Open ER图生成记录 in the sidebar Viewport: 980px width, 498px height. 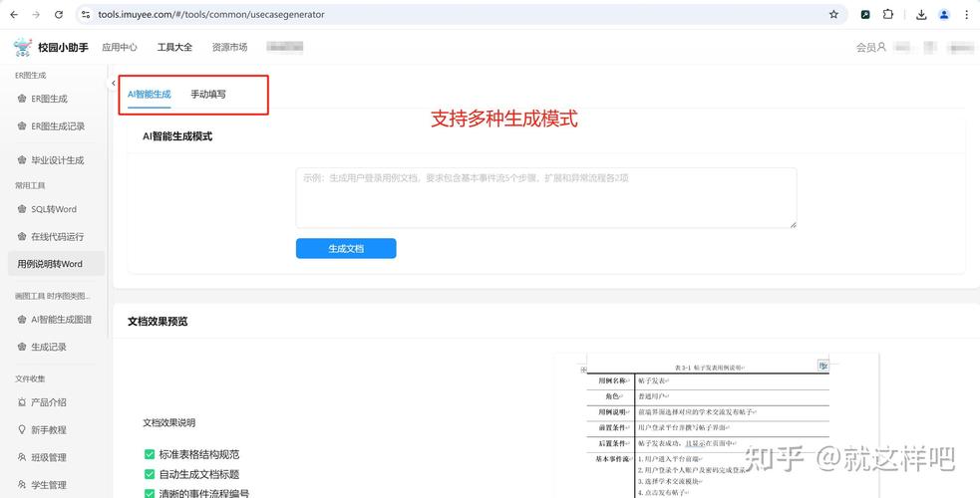point(56,126)
